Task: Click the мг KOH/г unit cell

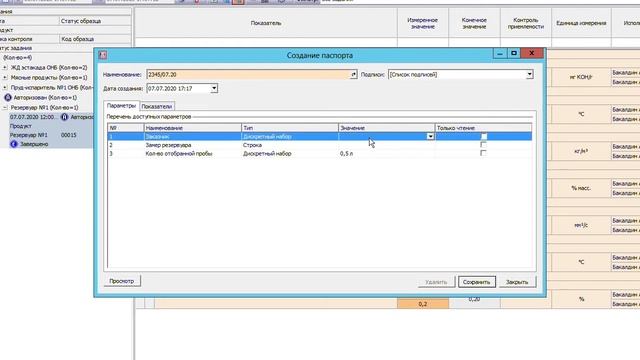Action: click(581, 77)
